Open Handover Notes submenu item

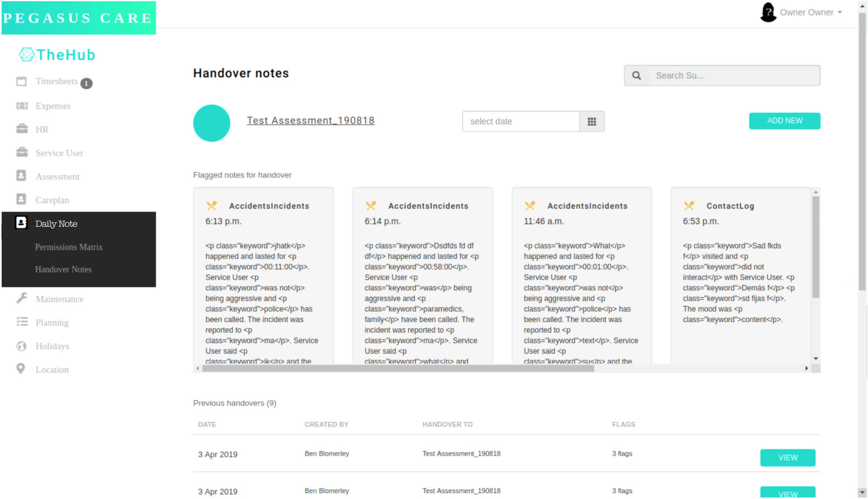(63, 269)
